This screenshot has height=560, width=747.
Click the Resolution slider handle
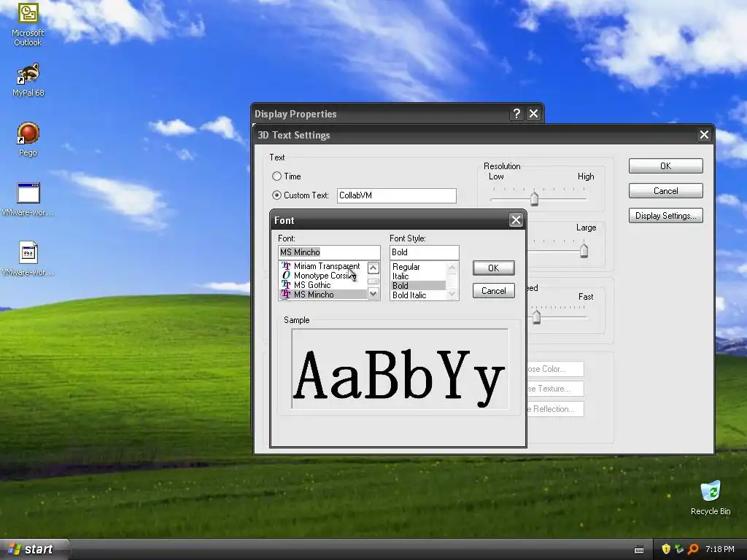534,198
